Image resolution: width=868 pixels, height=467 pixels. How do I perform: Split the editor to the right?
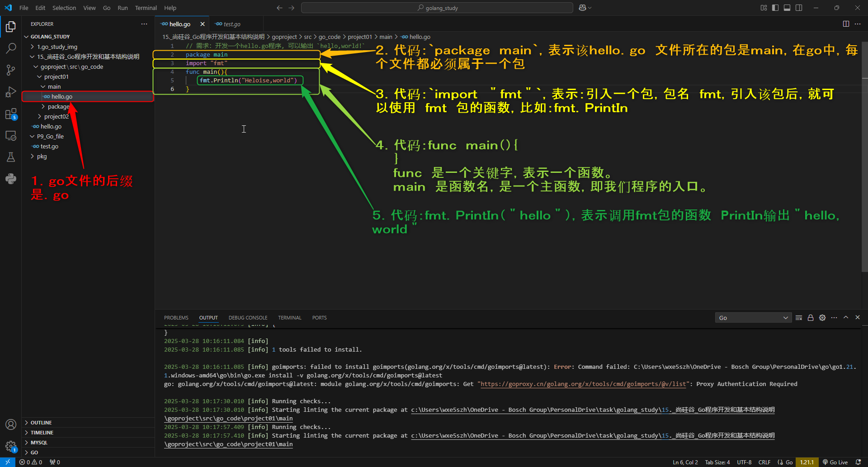(846, 24)
